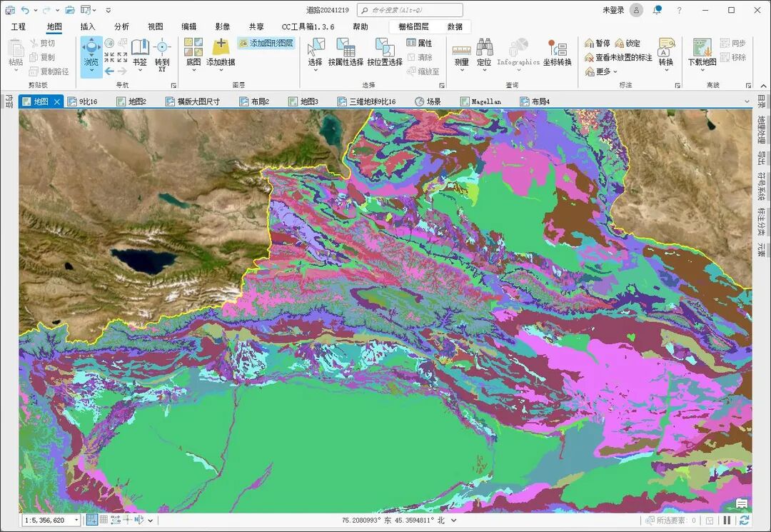Click the 添加数据 add data icon

pos(221,47)
